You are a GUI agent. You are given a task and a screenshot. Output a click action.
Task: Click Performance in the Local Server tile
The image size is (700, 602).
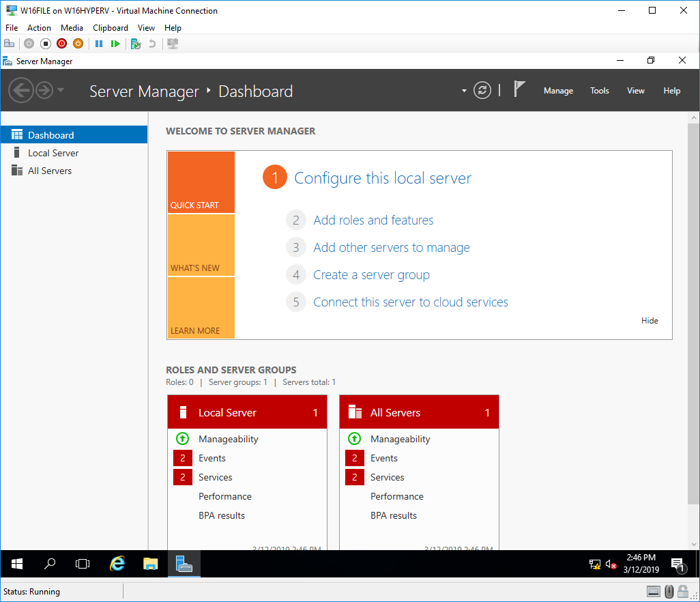(225, 497)
